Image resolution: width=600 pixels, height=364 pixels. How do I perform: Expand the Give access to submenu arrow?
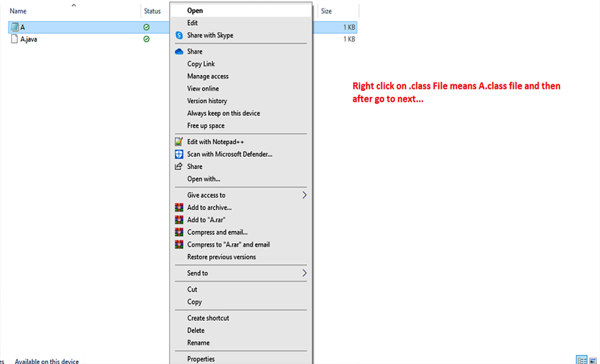304,195
